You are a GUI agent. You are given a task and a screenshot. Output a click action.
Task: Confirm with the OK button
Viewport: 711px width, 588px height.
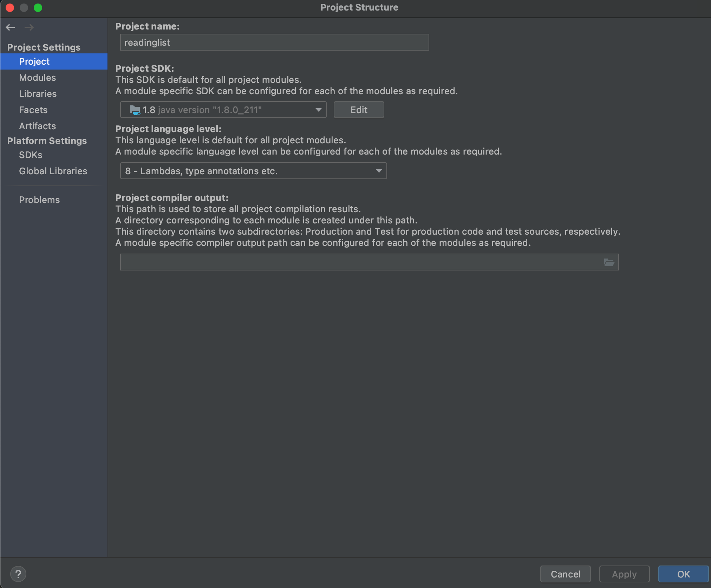(x=683, y=574)
